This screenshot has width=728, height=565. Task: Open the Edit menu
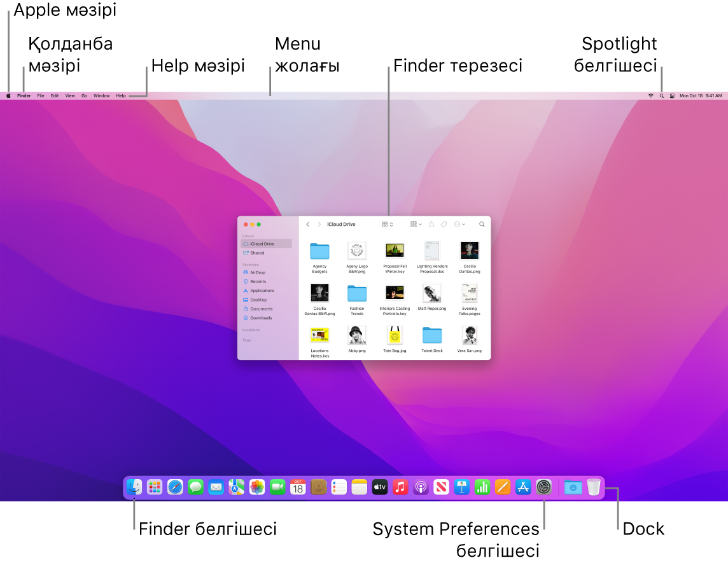click(x=55, y=95)
